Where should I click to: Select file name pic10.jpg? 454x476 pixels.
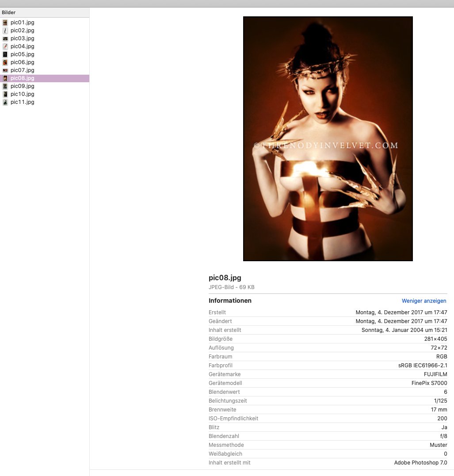coord(23,94)
